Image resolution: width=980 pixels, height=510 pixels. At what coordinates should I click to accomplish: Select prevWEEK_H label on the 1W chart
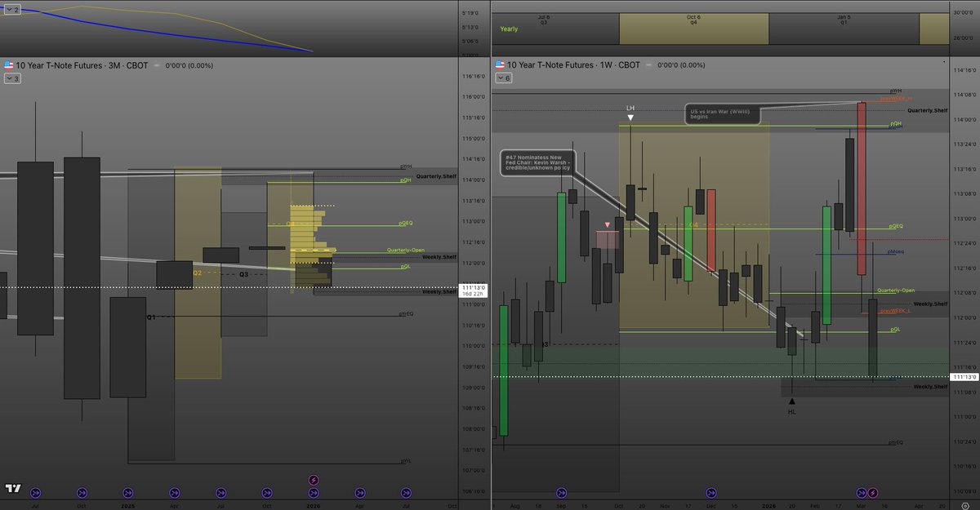(895, 98)
